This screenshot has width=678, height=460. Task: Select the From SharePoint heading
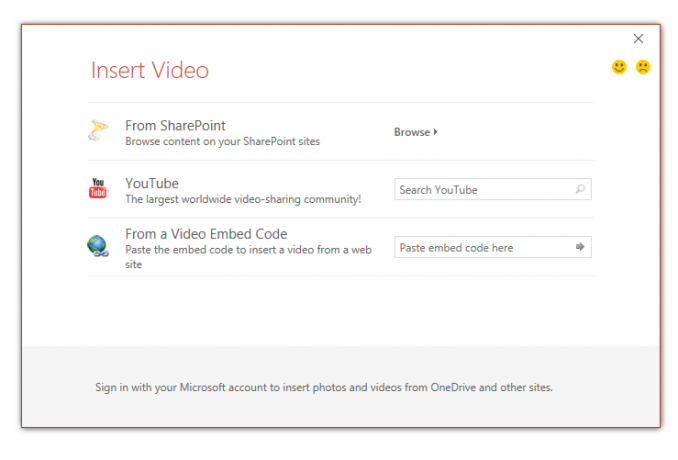pyautogui.click(x=175, y=125)
